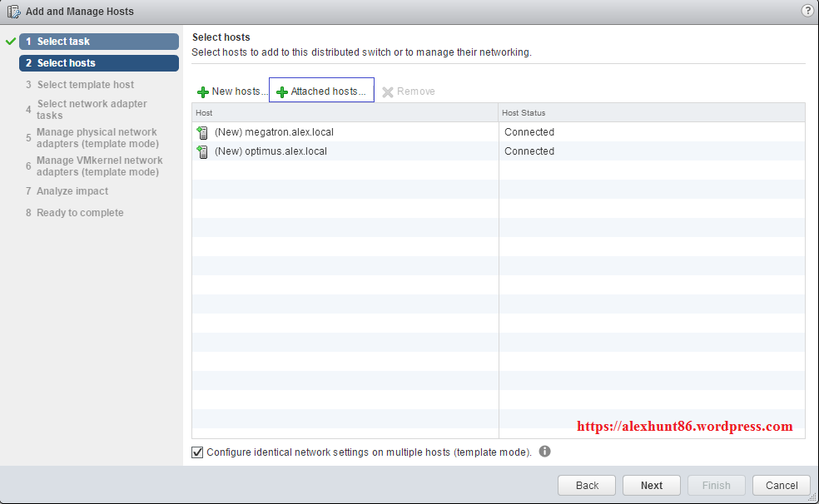Viewport: 819px width, 504px height.
Task: Click the megatron.alex.local host server icon
Action: [x=202, y=132]
